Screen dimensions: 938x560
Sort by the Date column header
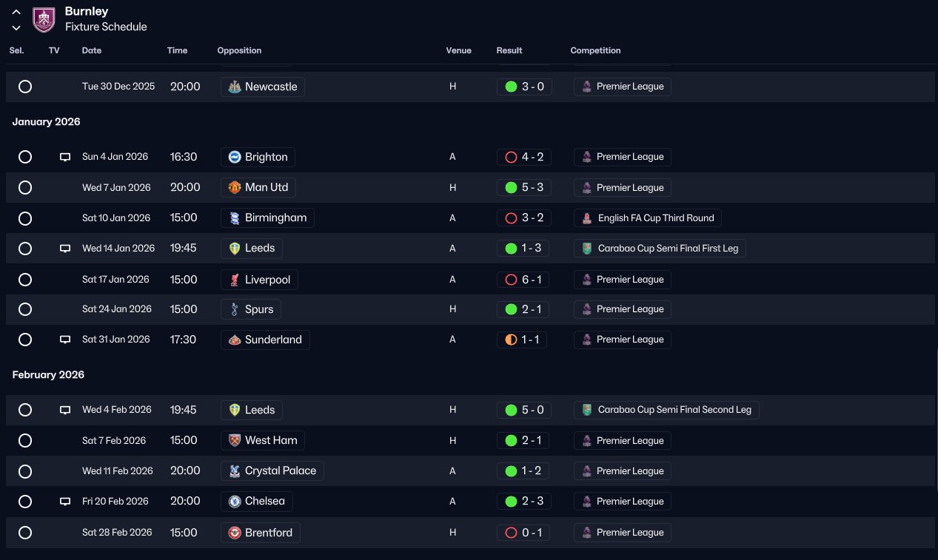tap(92, 50)
